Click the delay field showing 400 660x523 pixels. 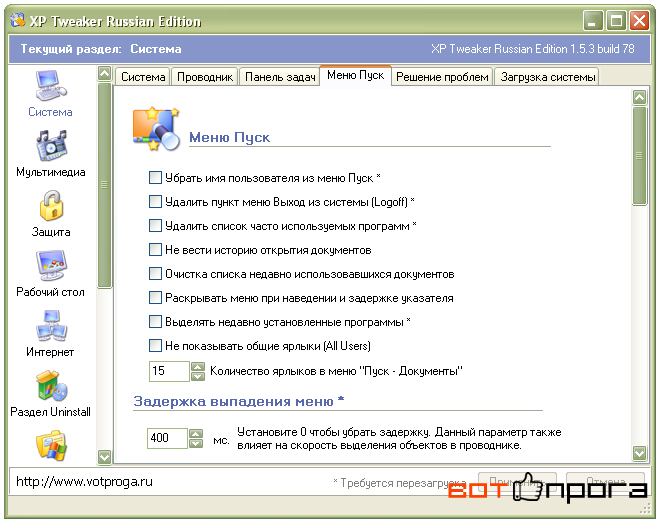[x=167, y=438]
